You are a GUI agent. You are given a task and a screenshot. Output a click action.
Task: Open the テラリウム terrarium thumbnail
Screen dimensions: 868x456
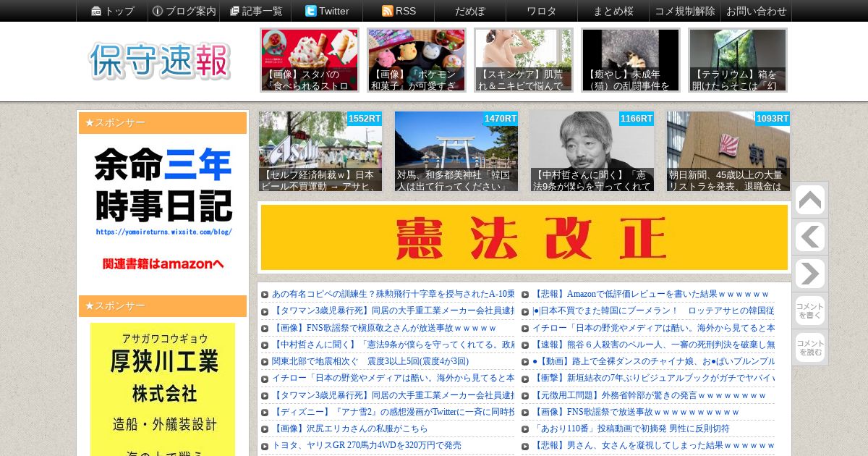pos(738,60)
